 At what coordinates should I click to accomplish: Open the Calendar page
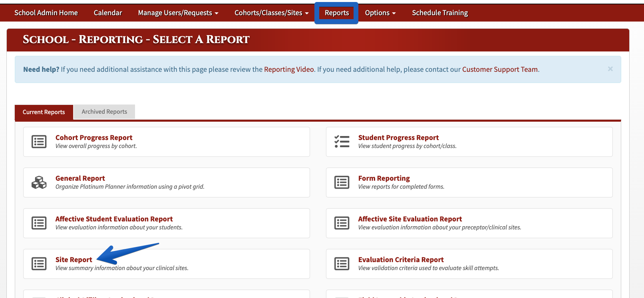pos(108,13)
